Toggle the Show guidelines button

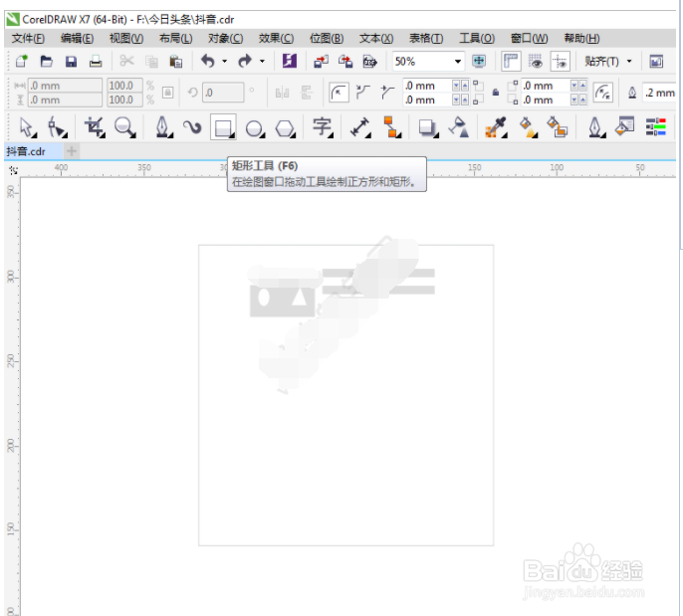coord(561,61)
